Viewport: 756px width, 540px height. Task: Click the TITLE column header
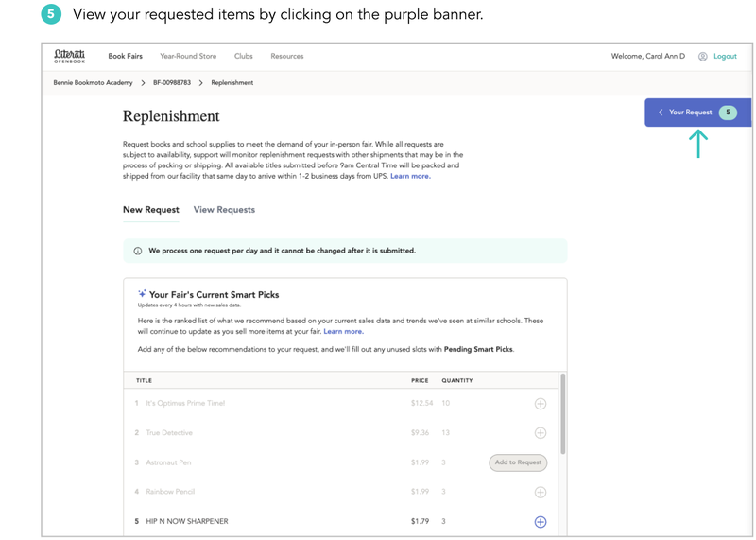(x=145, y=381)
